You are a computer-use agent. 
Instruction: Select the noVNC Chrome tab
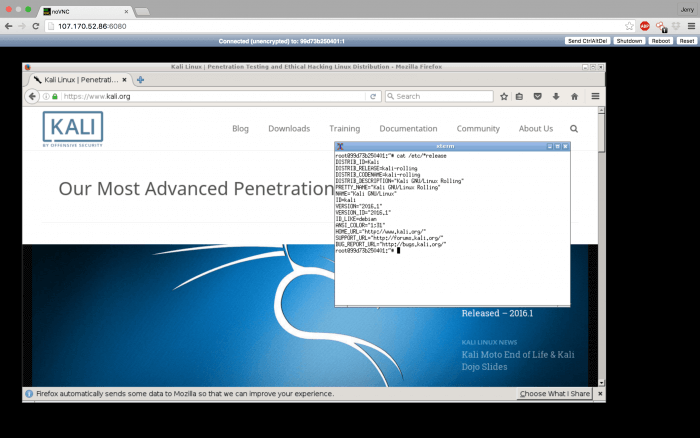(x=85, y=11)
